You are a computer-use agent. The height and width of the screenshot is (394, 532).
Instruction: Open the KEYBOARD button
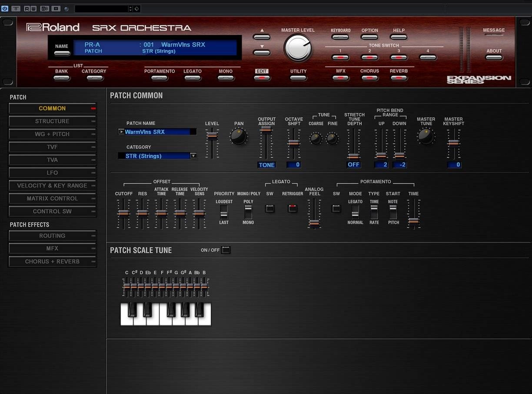pyautogui.click(x=340, y=37)
